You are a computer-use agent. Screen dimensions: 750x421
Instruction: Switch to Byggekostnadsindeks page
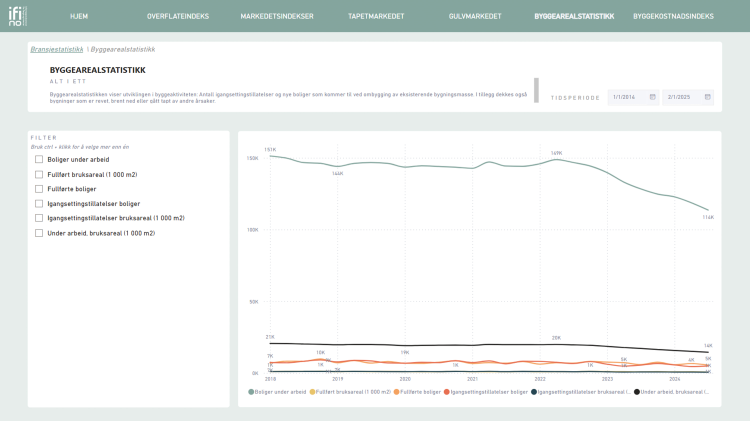click(x=673, y=17)
